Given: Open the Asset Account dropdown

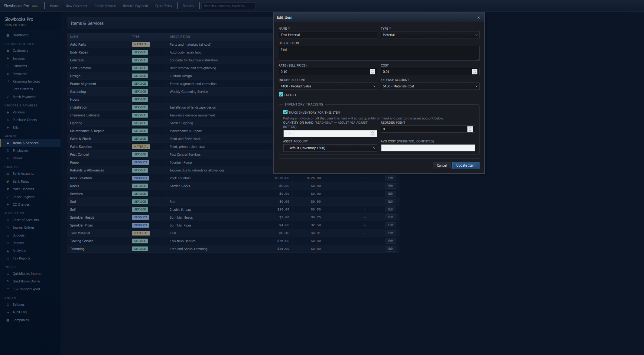Looking at the screenshot, I should pos(330,148).
